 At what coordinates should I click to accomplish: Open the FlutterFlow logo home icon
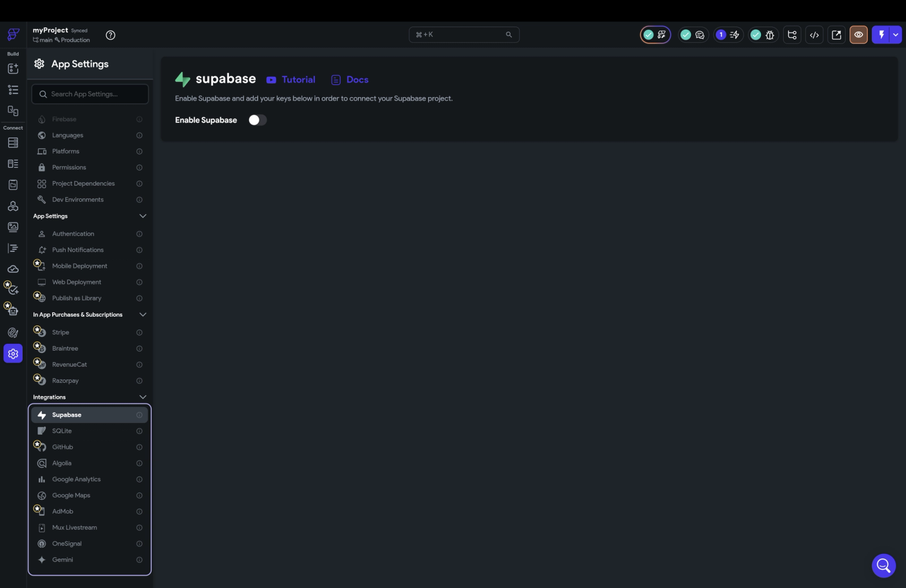coord(13,35)
